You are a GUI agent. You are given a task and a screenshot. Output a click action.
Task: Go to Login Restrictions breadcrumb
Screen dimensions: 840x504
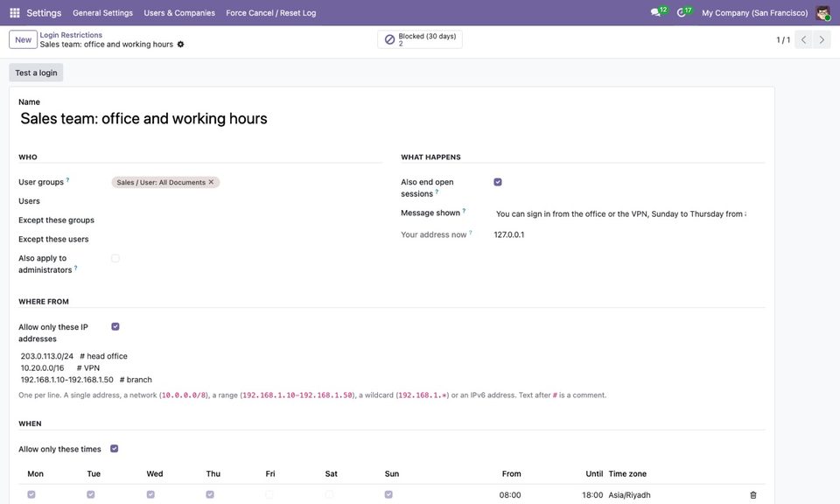point(71,35)
